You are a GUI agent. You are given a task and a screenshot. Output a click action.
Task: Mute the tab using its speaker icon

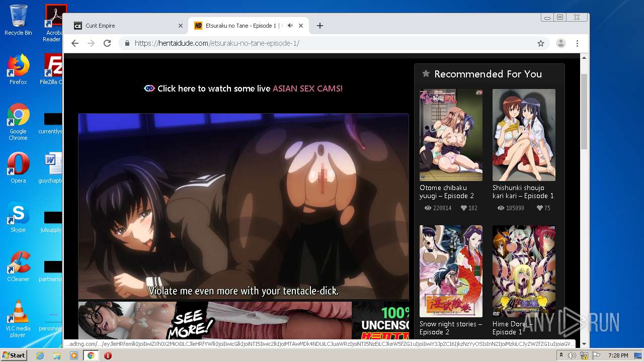[x=290, y=26]
